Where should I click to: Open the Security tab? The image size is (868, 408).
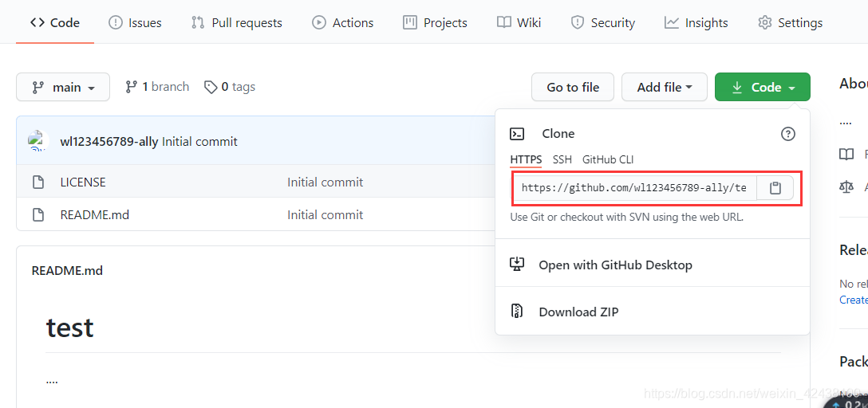tap(603, 22)
